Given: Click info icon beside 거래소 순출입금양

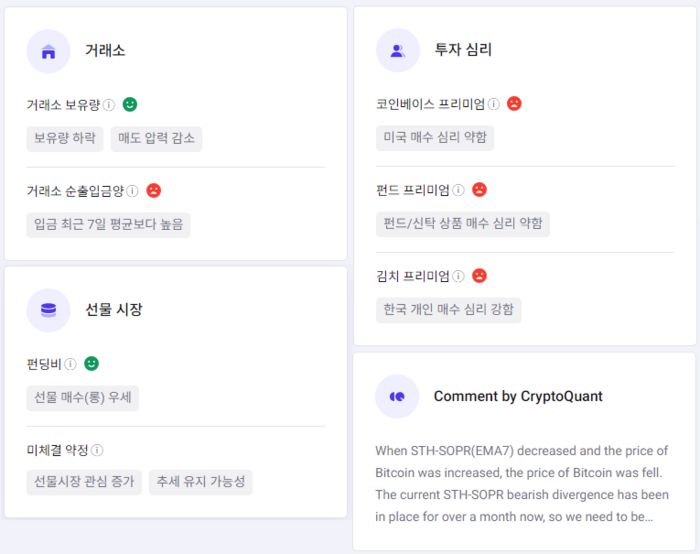Looking at the screenshot, I should click(x=133, y=190).
